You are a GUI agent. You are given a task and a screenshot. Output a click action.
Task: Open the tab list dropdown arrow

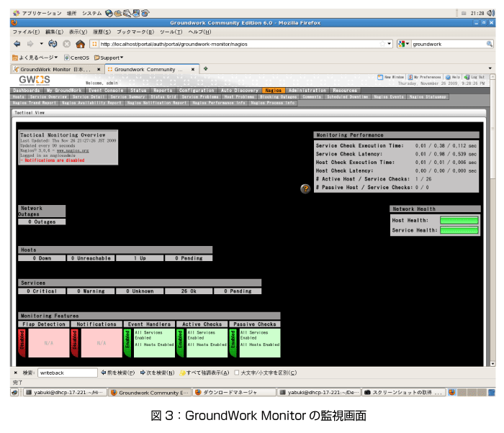[x=490, y=68]
